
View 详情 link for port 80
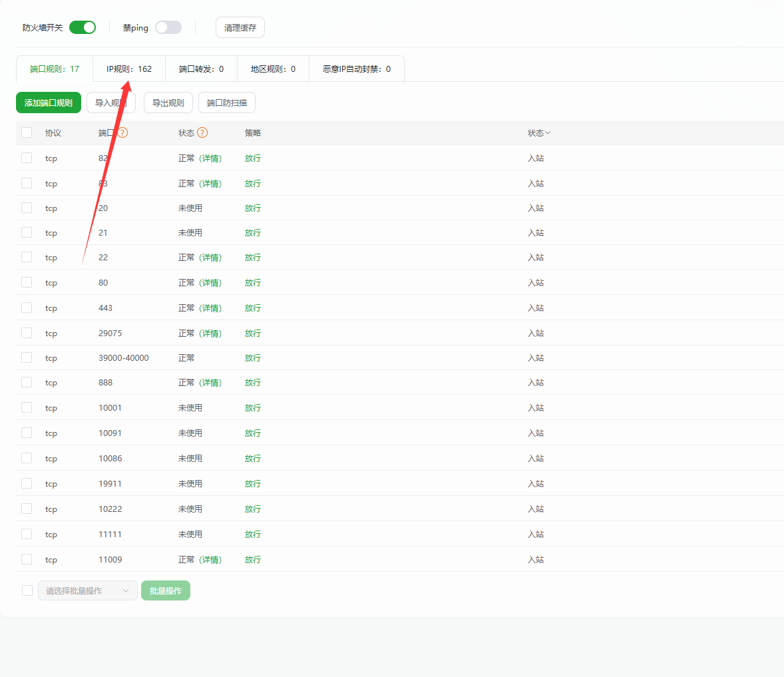pos(210,283)
